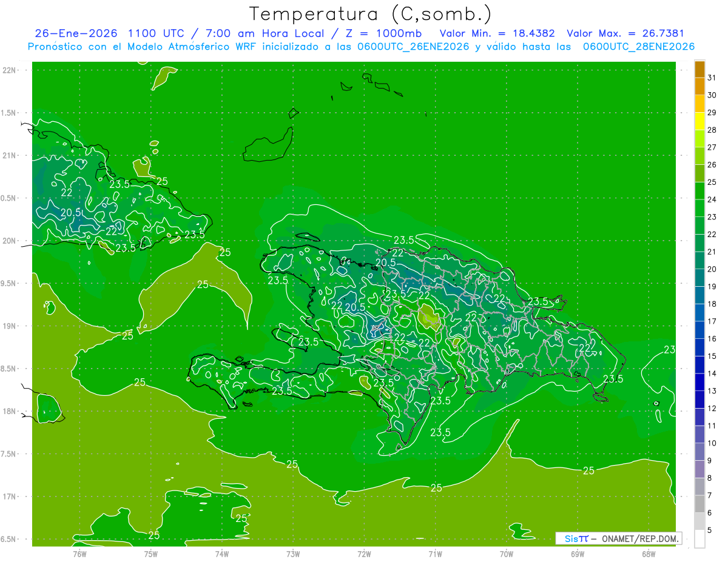Click the colorbar swatch between 25 and 26
Screen dimensions: 728x562
(x=699, y=174)
